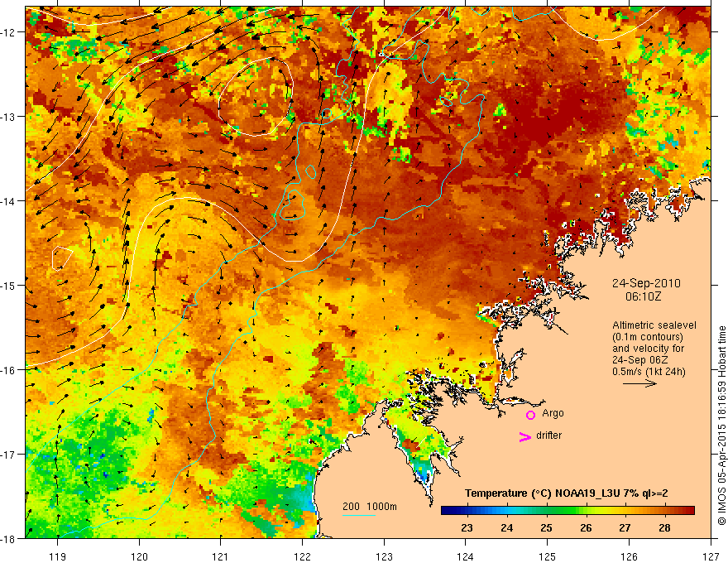Click the longitude axis label 126

coord(629,556)
